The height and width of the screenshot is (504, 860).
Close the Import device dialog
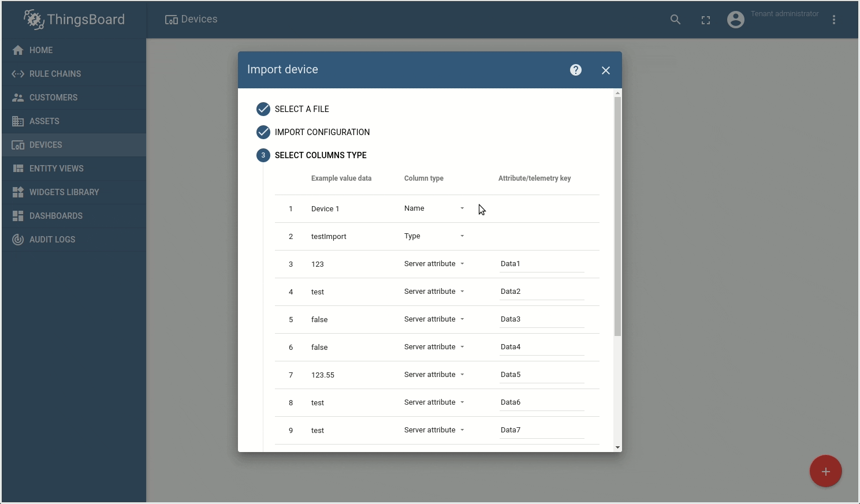606,70
